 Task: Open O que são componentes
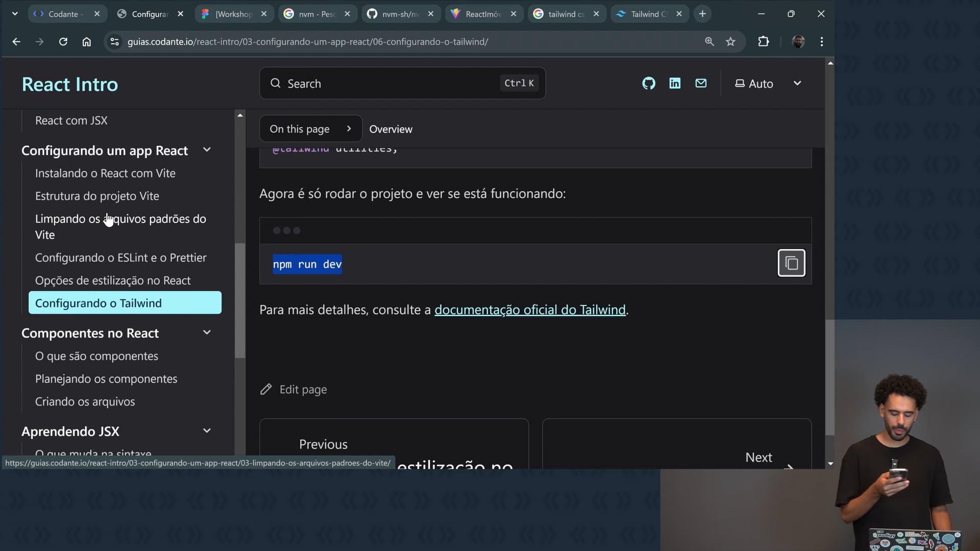pyautogui.click(x=96, y=356)
